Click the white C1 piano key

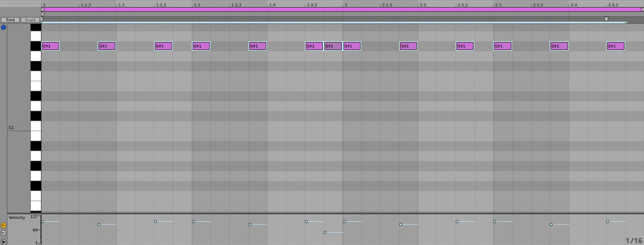pos(35,126)
